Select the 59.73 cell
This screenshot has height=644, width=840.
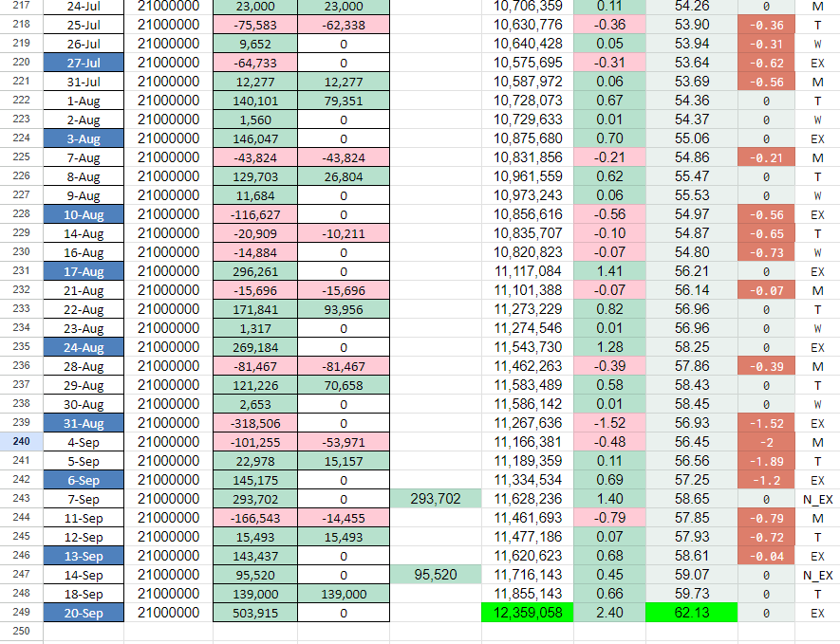coord(692,594)
